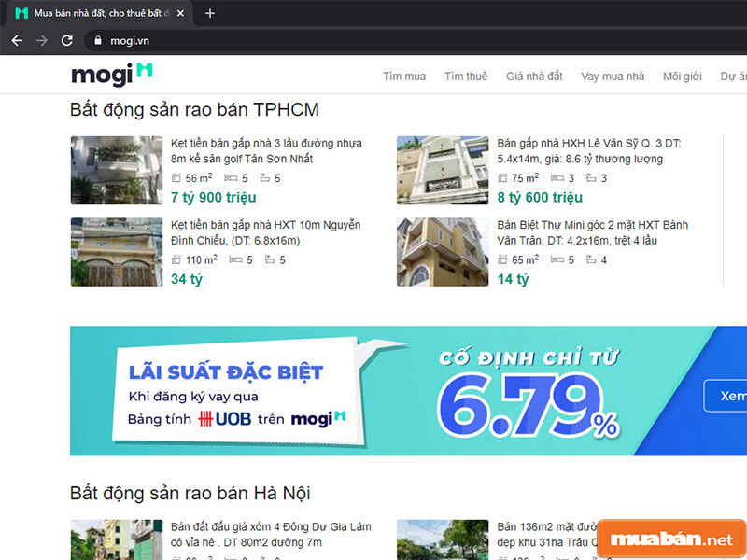Click the Xem button on UOB banner

coord(726,396)
